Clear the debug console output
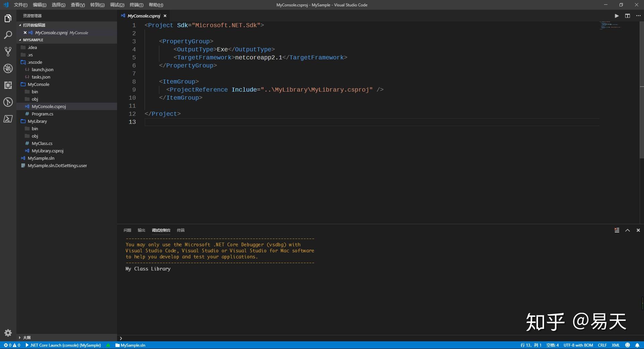Image resolution: width=644 pixels, height=349 pixels. pyautogui.click(x=617, y=230)
